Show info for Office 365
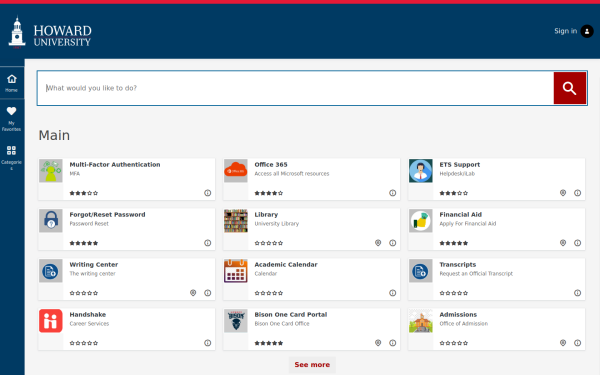 click(x=393, y=193)
